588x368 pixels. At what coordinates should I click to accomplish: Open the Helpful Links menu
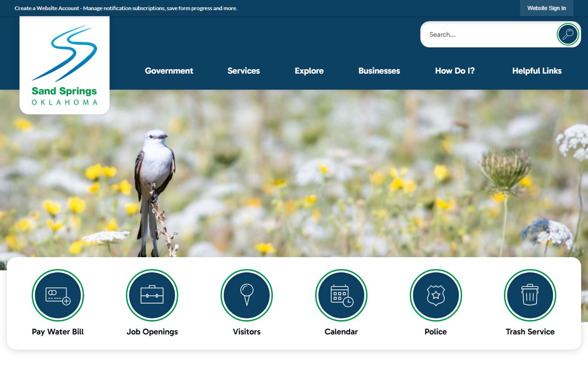pos(537,71)
